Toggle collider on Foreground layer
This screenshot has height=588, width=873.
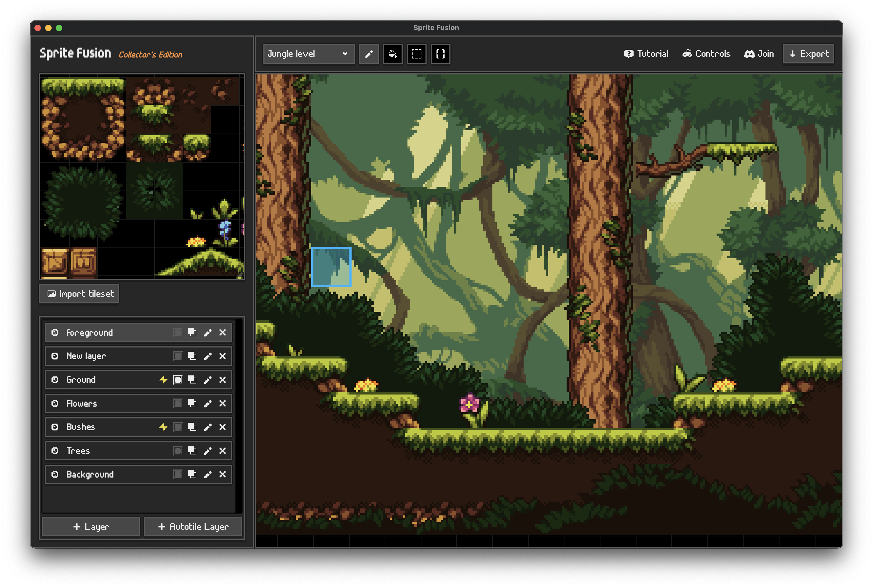pyautogui.click(x=177, y=333)
